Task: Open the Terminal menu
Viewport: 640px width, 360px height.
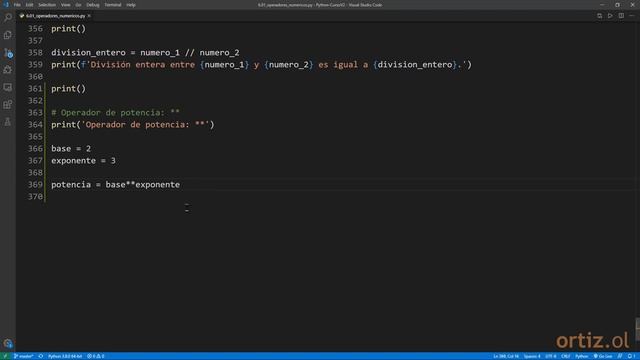Action: pos(113,5)
